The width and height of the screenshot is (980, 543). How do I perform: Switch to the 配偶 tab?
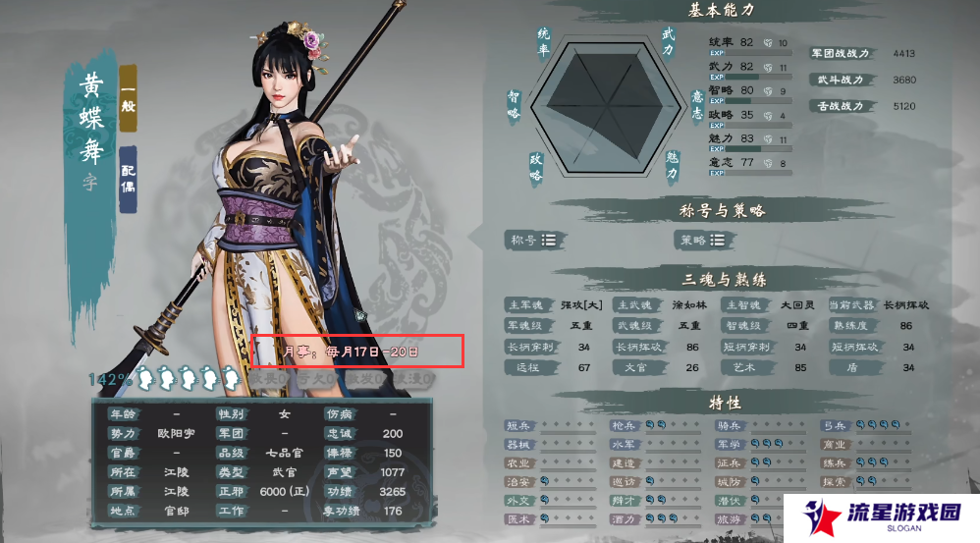pos(128,180)
